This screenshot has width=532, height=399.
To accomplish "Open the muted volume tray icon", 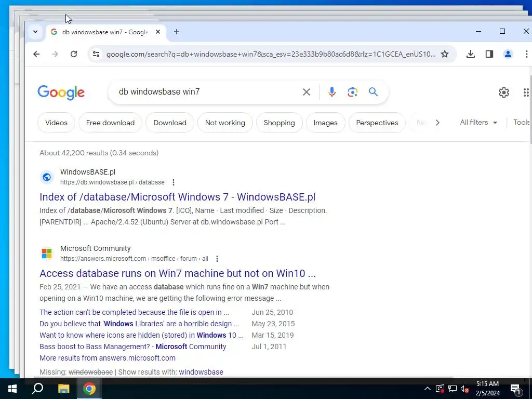I will click(x=464, y=389).
